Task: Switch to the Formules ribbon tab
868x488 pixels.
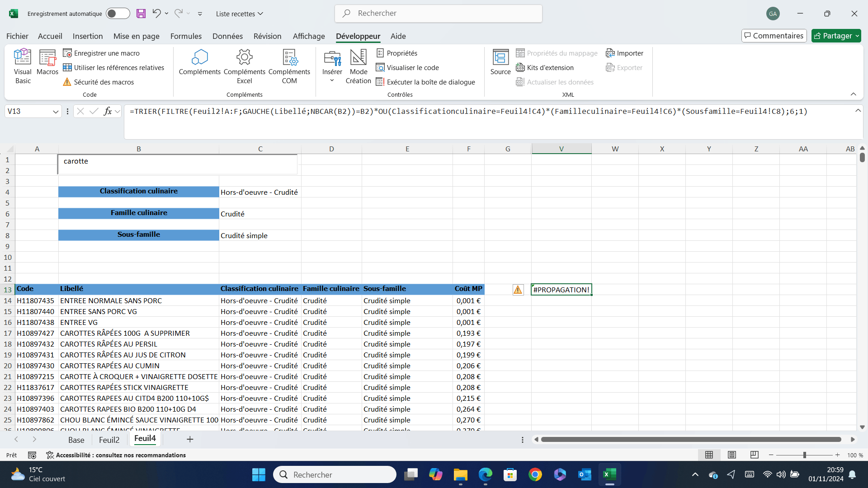Action: click(x=186, y=36)
